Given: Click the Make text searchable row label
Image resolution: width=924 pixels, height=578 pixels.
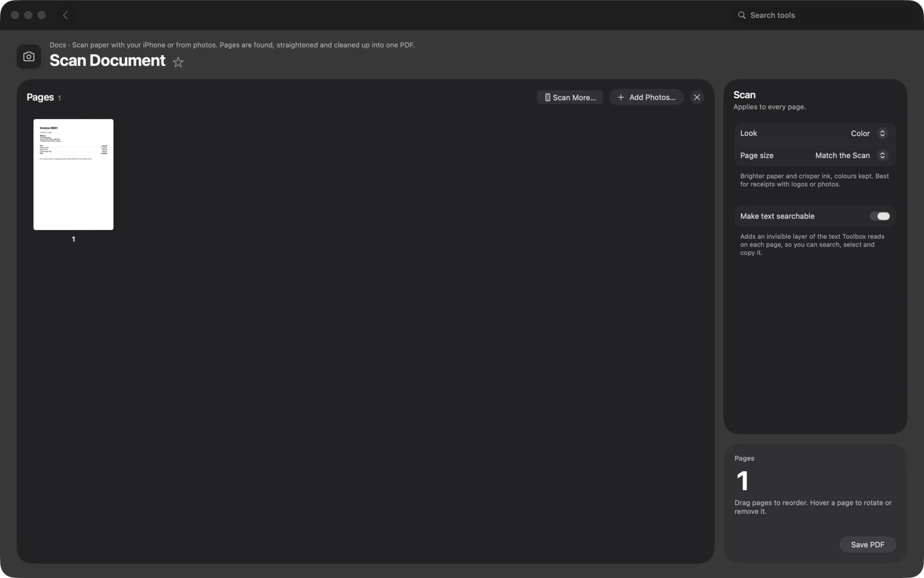Looking at the screenshot, I should coord(777,216).
